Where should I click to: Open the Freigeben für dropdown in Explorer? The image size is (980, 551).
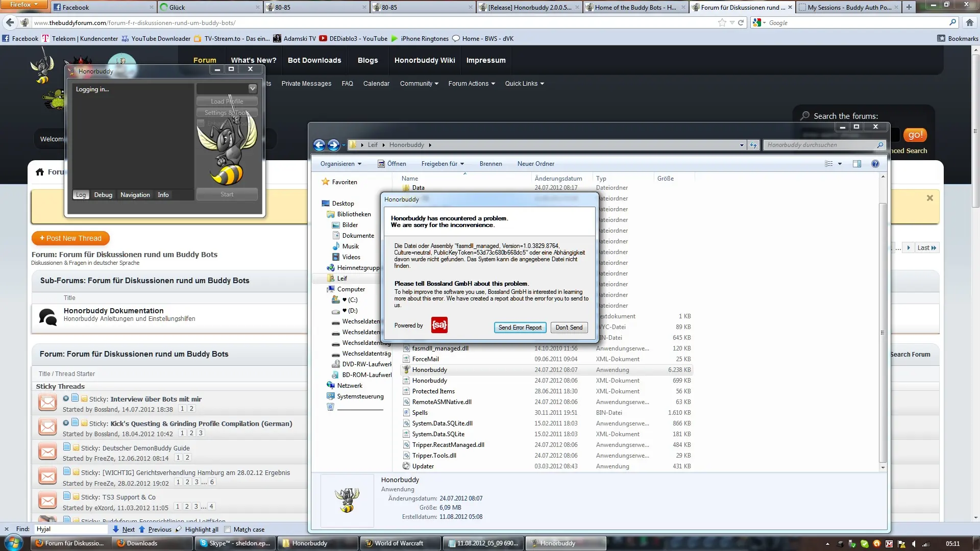pyautogui.click(x=443, y=164)
